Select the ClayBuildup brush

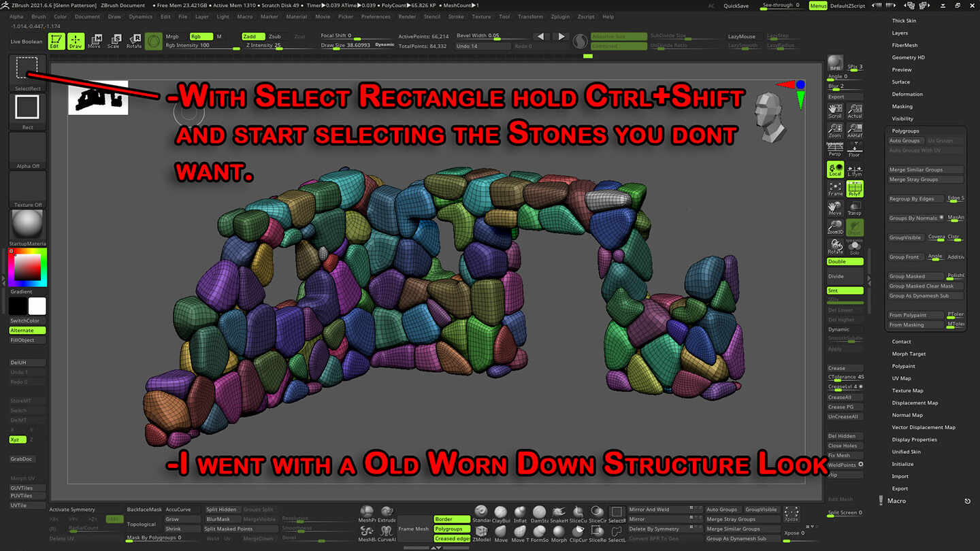pyautogui.click(x=500, y=511)
